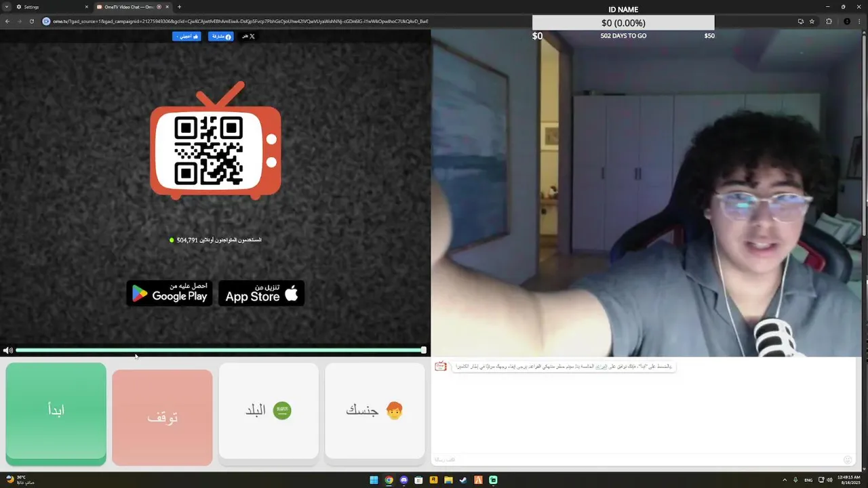Open Steam from the taskbar
This screenshot has height=488, width=868.
coord(463,480)
